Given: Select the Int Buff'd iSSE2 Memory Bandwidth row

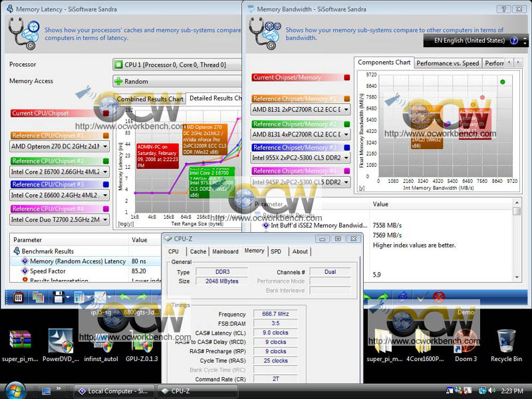Looking at the screenshot, I should pyautogui.click(x=383, y=225).
